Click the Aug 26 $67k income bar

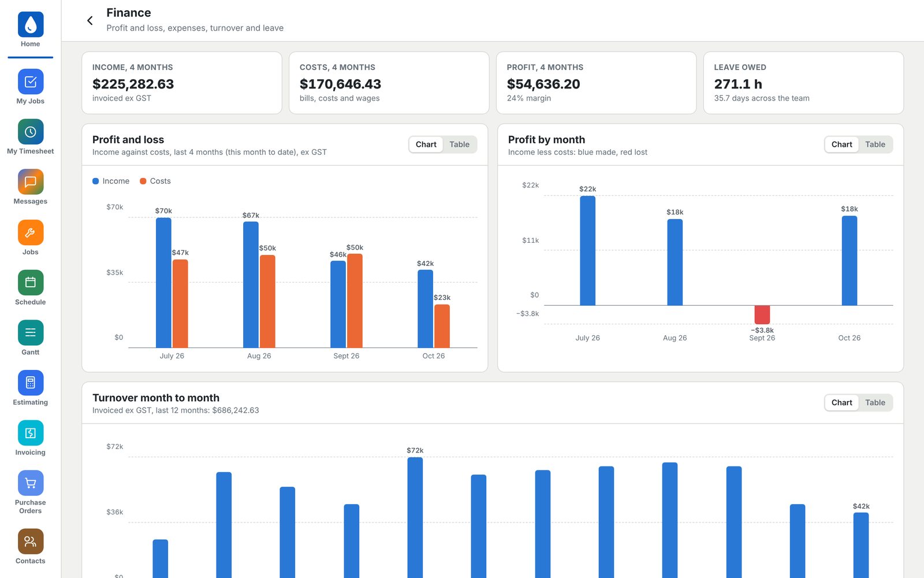(251, 285)
